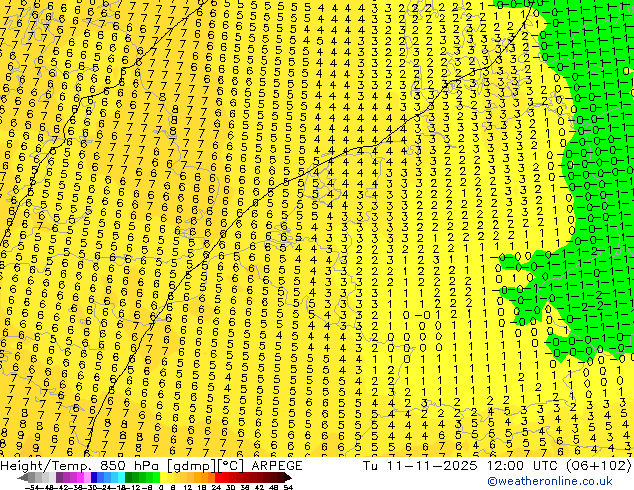Click the left gray arrow of the legend
This screenshot has width=634, height=490.
[23, 477]
